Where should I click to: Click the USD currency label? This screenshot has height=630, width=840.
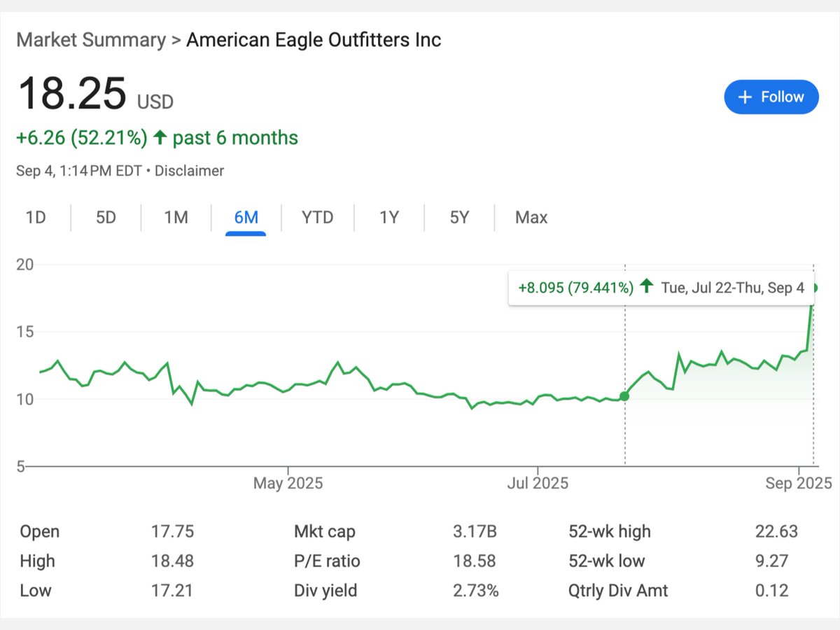click(x=155, y=103)
